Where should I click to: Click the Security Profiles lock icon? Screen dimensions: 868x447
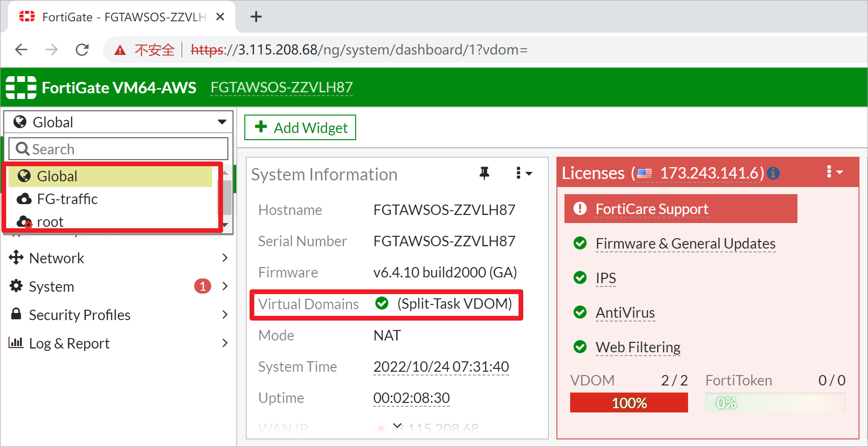tap(16, 313)
